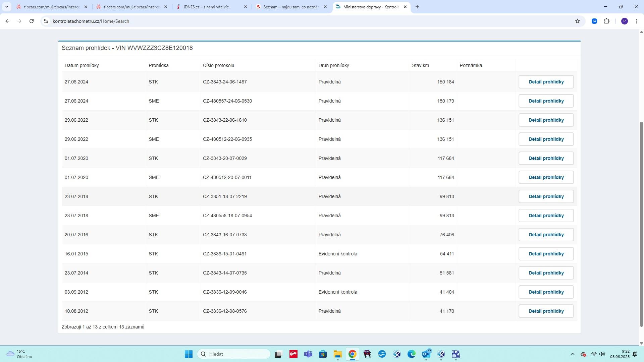Click the site information icon in address bar
Screen dimensions: 644x362
click(x=46, y=21)
